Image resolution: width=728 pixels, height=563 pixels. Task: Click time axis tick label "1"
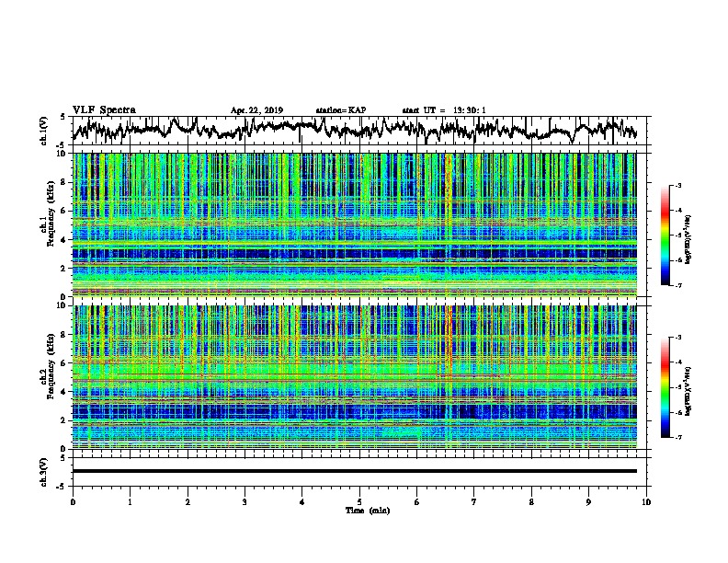tap(130, 502)
